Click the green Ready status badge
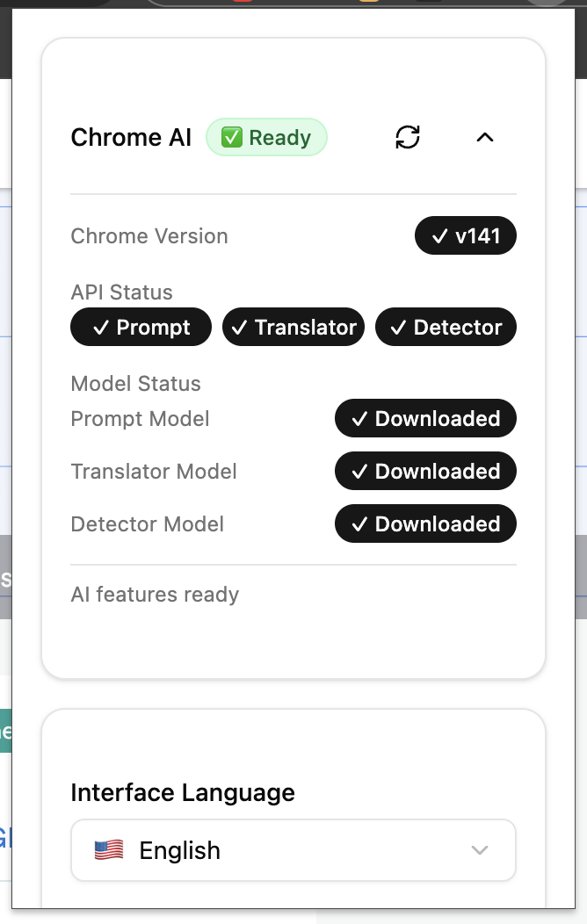The image size is (587, 924). 266,137
